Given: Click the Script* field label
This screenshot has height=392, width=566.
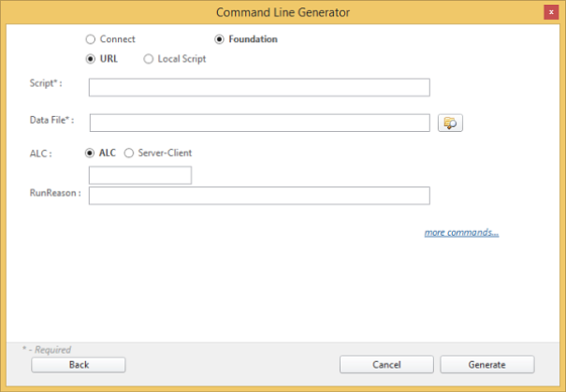Looking at the screenshot, I should (x=47, y=84).
